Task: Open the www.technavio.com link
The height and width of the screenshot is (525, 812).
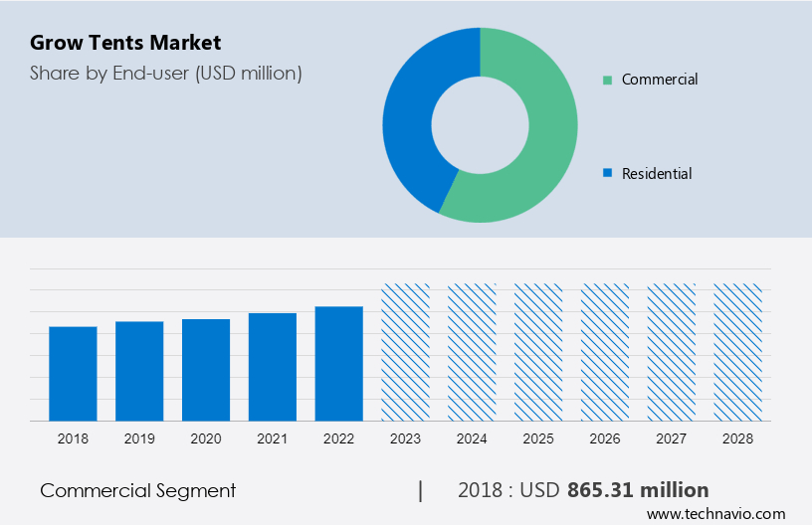Action: (x=715, y=514)
